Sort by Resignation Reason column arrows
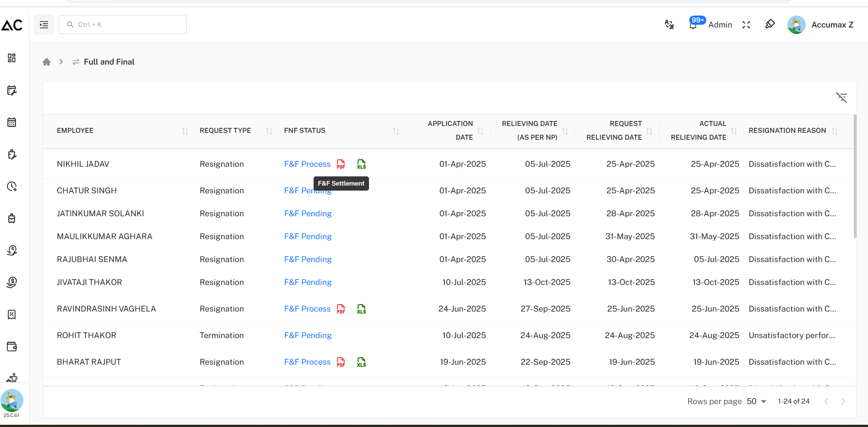 tap(835, 131)
